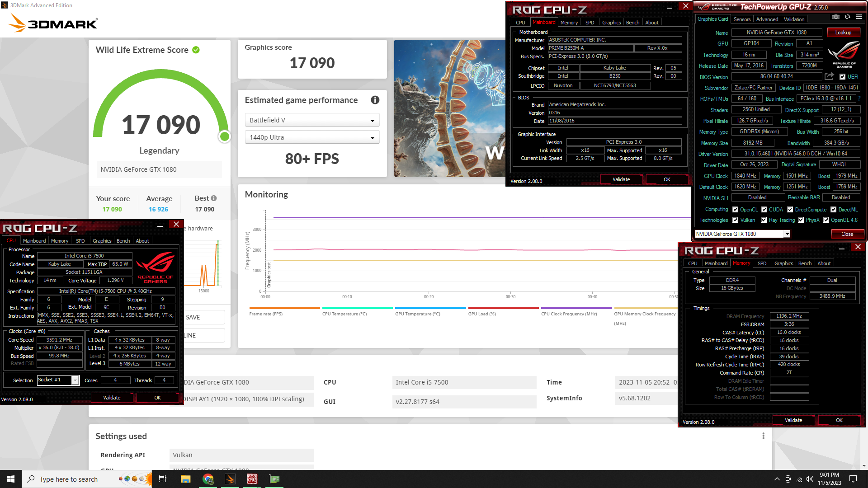This screenshot has height=488, width=868.
Task: Switch to 3DMark taskbar icon
Action: point(230,479)
